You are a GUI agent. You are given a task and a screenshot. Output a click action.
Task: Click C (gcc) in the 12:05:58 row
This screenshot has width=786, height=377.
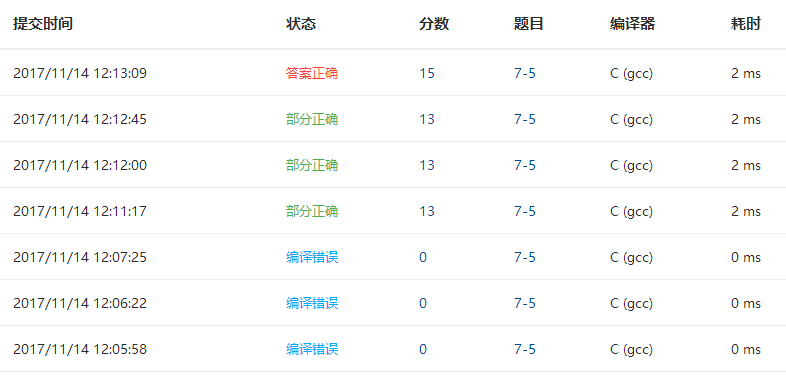[632, 349]
